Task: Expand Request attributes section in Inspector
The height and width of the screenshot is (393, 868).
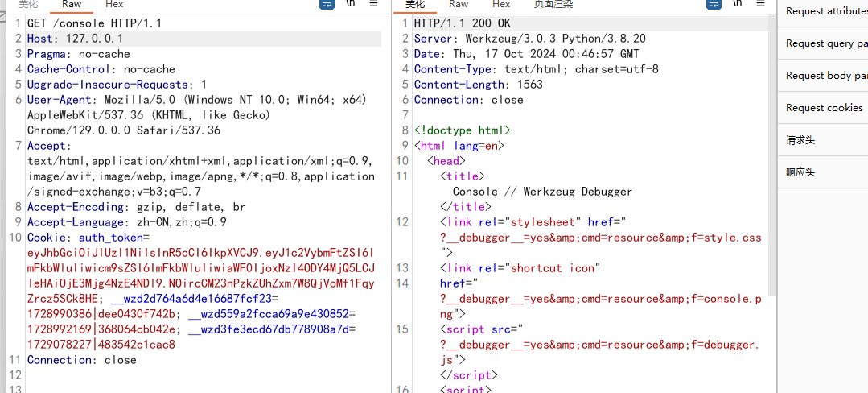Action: coord(823,11)
